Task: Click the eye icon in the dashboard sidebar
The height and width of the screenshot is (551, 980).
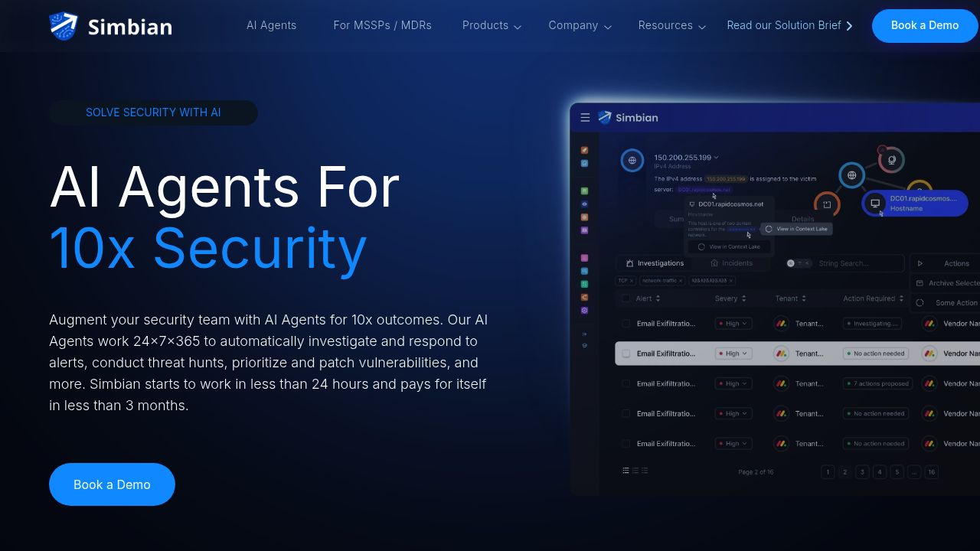Action: [585, 204]
